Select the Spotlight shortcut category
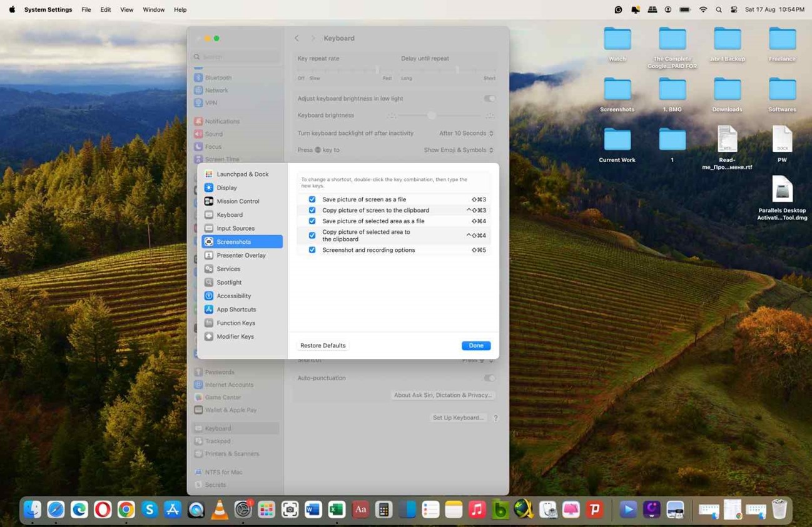The height and width of the screenshot is (527, 812). pos(242,283)
